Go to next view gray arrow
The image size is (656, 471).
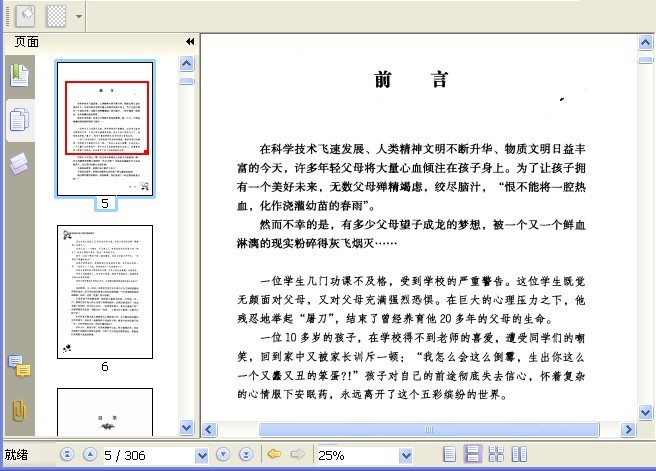click(x=297, y=454)
